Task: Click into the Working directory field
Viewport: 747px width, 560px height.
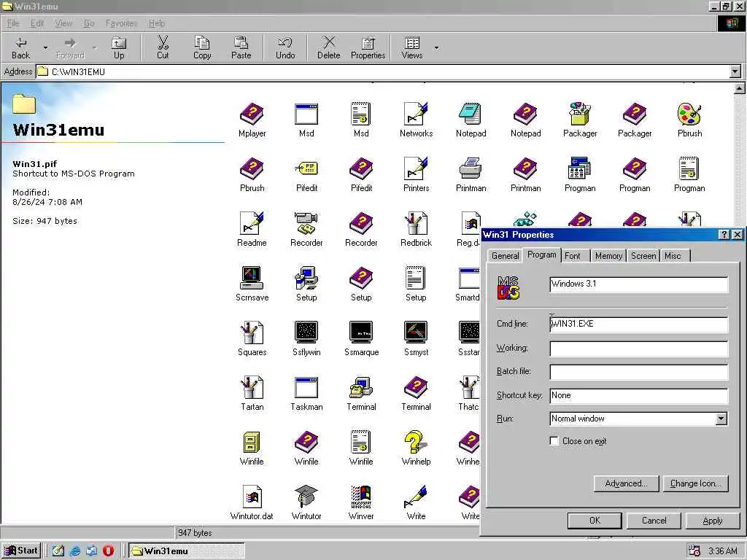Action: click(x=638, y=348)
